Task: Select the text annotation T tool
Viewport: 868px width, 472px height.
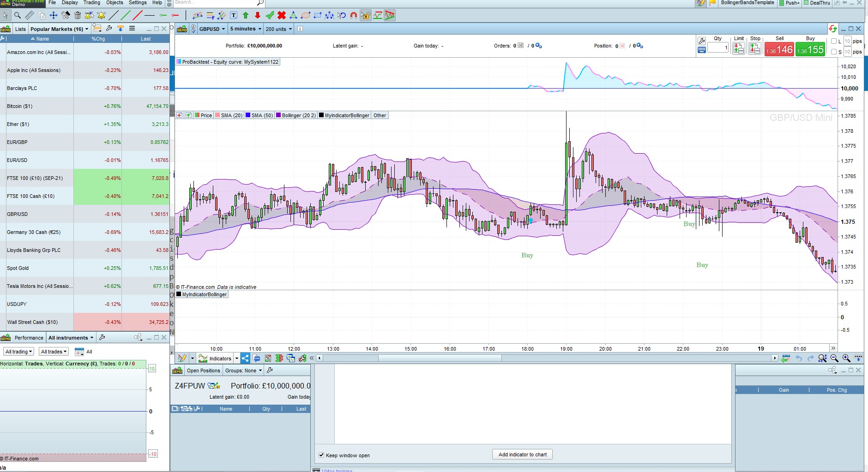Action: coord(234,15)
